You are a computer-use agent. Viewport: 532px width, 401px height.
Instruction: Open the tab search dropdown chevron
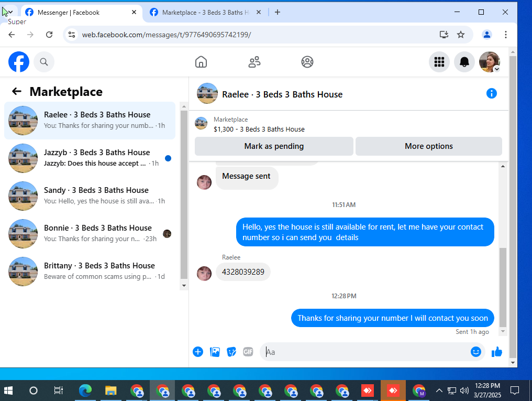pos(10,12)
